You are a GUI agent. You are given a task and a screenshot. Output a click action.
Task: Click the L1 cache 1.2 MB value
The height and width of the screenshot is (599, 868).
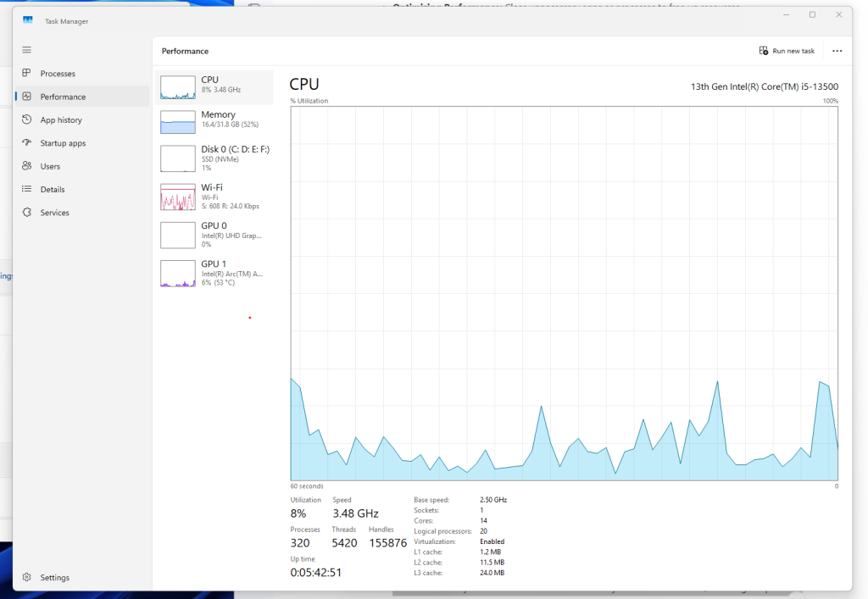click(x=491, y=552)
